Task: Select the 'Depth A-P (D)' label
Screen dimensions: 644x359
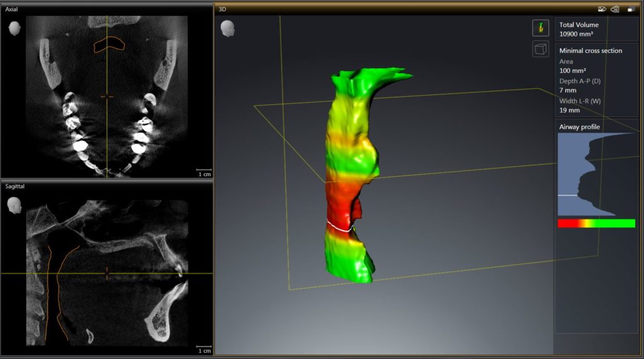Action: 580,81
